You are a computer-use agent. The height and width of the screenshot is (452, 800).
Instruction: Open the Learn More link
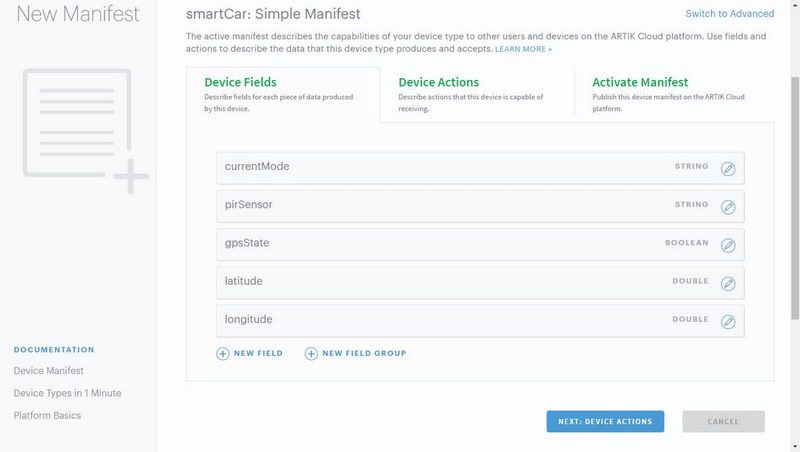pyautogui.click(x=523, y=49)
